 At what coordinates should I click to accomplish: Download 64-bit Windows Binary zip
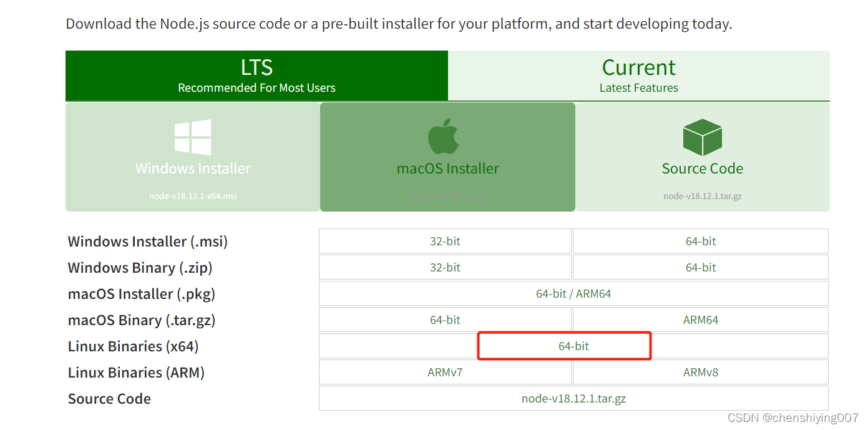pos(700,267)
